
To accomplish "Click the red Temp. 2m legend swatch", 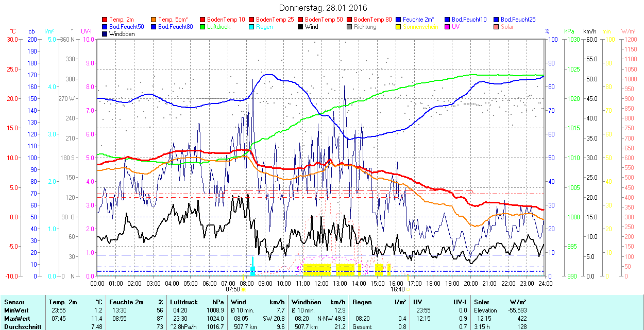I will tap(105, 20).
